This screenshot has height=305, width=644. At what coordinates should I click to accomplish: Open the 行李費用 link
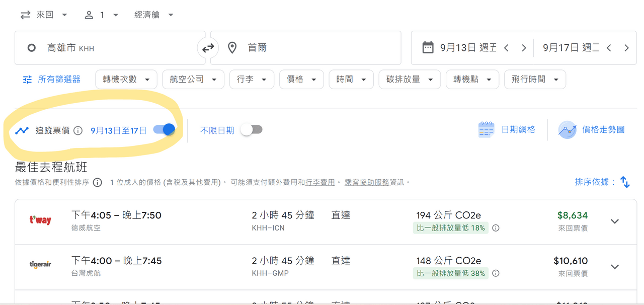pyautogui.click(x=320, y=182)
